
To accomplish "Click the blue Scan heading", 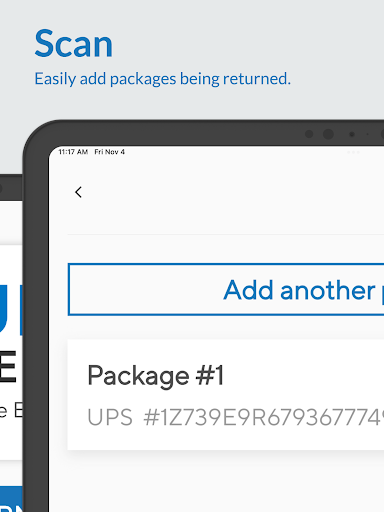I will pyautogui.click(x=73, y=44).
